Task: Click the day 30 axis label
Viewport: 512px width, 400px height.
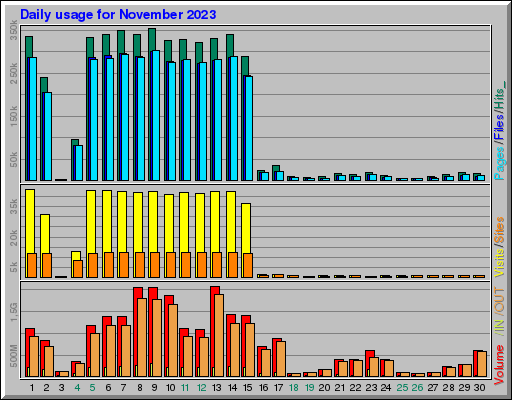Action: [x=480, y=388]
